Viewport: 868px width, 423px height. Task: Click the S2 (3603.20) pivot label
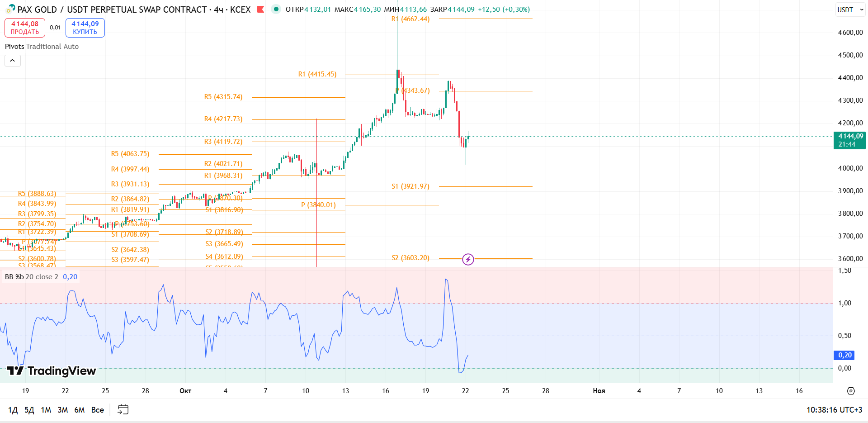pos(410,258)
